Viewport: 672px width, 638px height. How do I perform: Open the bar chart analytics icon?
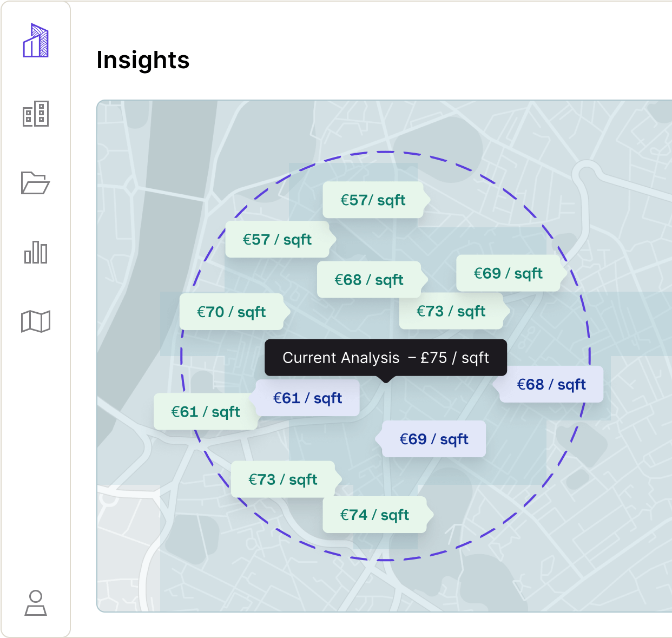(36, 252)
